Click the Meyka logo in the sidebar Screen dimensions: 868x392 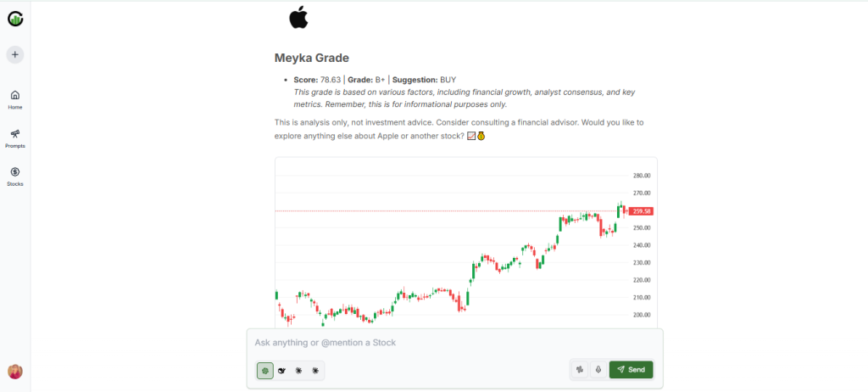(x=15, y=19)
